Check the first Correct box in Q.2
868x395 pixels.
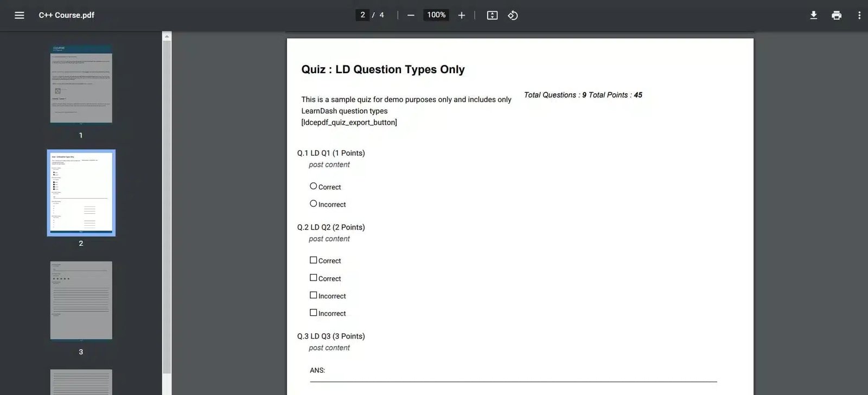[313, 260]
